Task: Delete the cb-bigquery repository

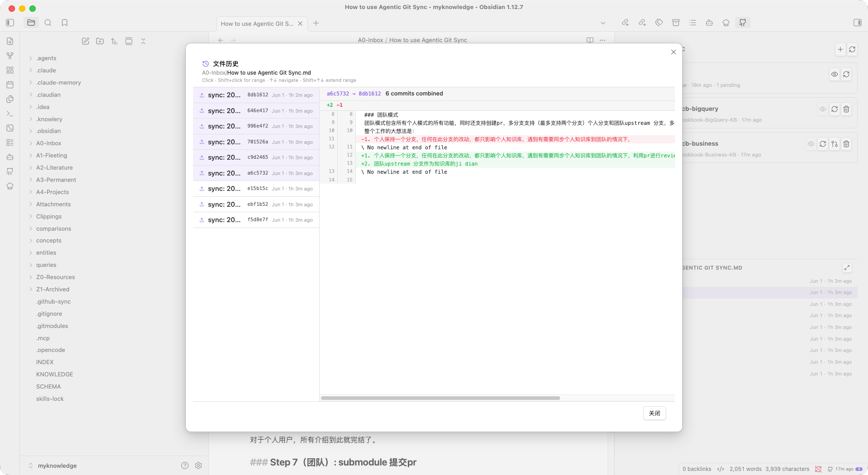Action: pos(846,109)
